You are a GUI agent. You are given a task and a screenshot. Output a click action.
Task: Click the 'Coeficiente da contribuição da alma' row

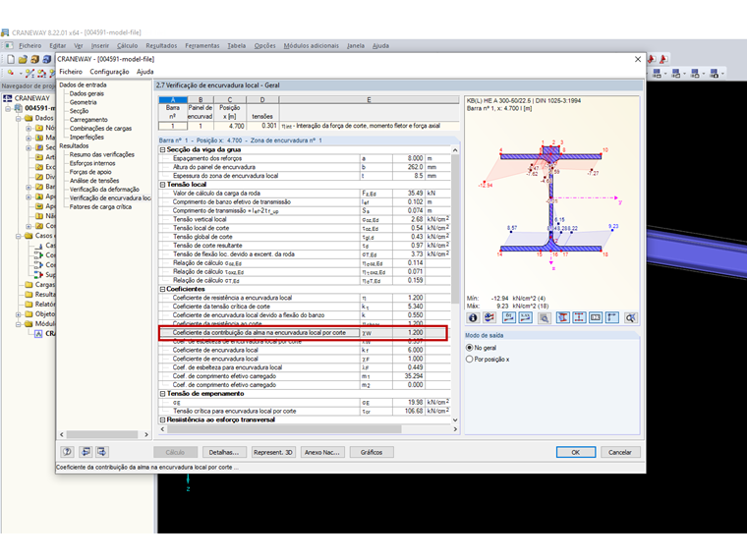click(x=303, y=333)
